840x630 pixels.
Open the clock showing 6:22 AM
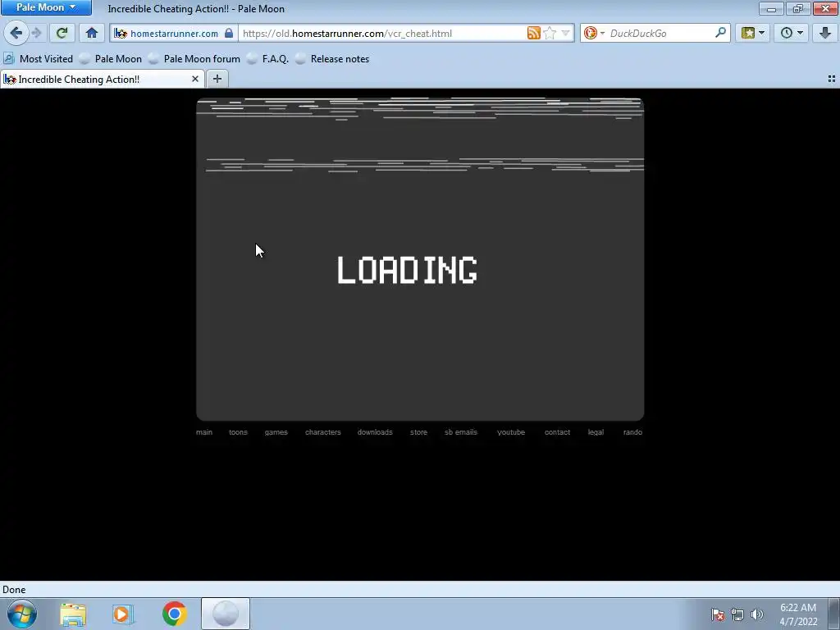point(798,614)
